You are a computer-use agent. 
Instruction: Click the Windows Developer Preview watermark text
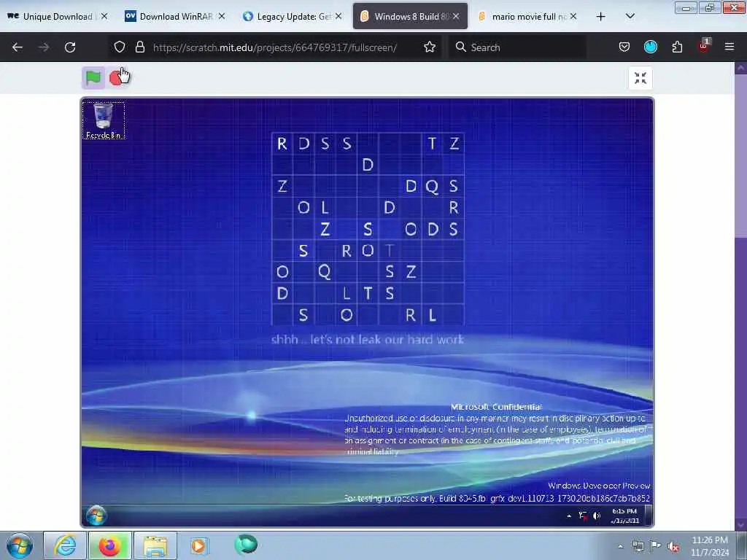[599, 486]
